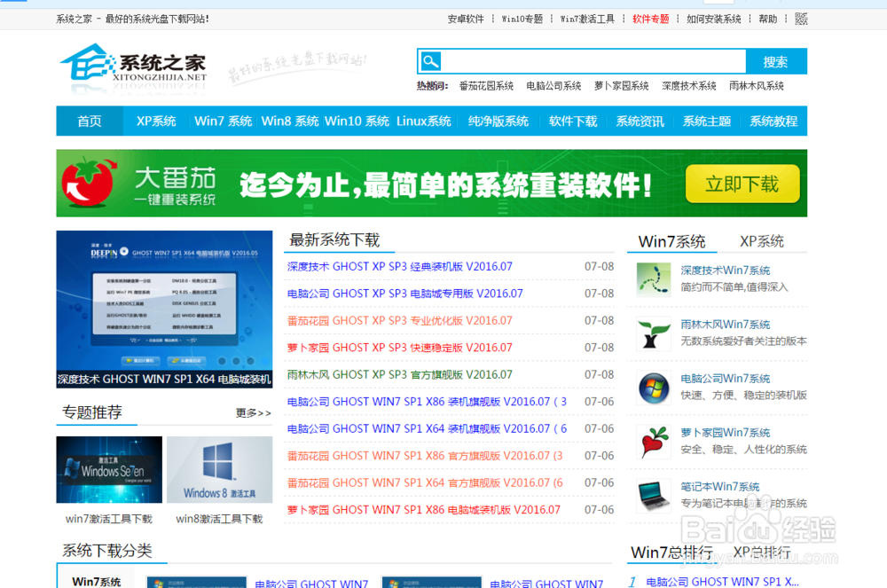
Task: Click the 雨林木风Win7系统 plant icon
Action: tap(653, 333)
